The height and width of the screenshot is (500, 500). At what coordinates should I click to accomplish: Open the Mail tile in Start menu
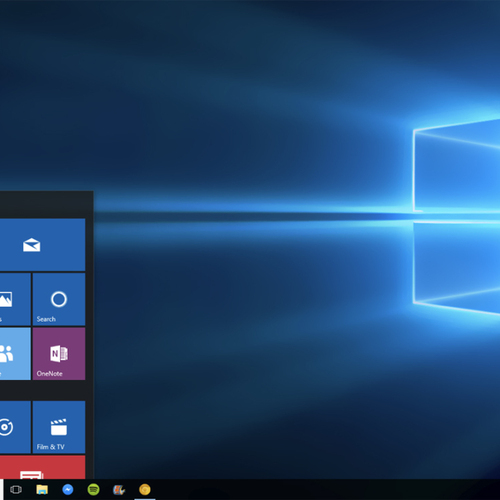(42, 245)
